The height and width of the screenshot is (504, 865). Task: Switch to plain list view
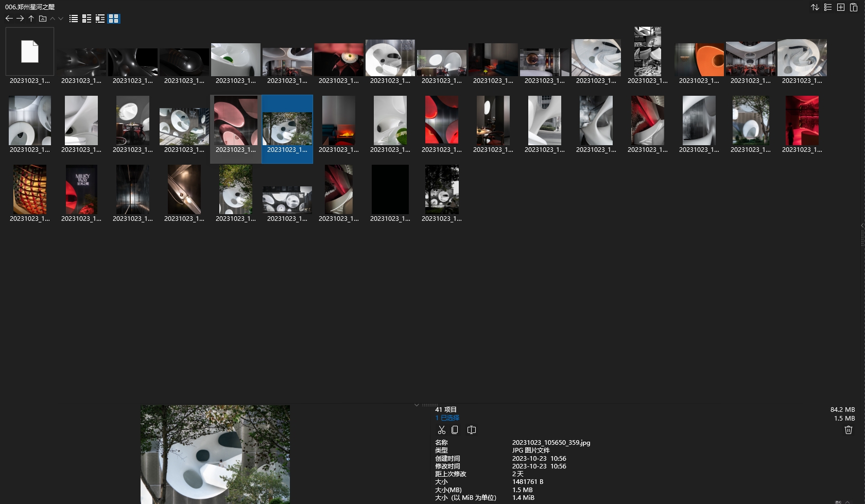pos(74,19)
